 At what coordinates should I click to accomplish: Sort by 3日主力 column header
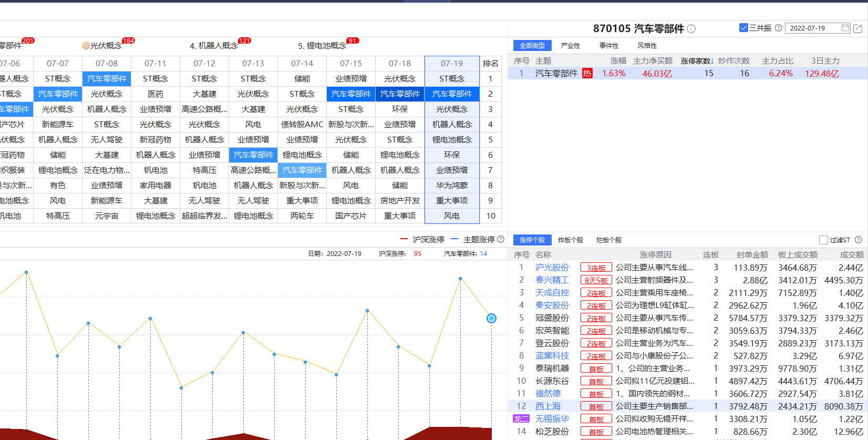[825, 61]
